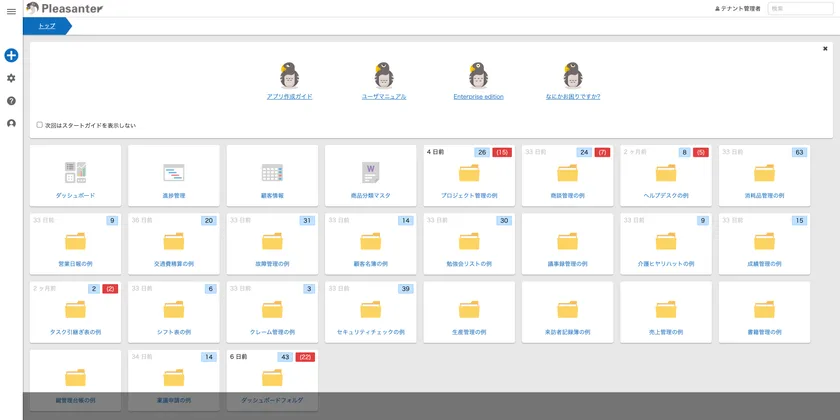Select the トップ breadcrumb tab
The width and height of the screenshot is (840, 420).
point(47,26)
